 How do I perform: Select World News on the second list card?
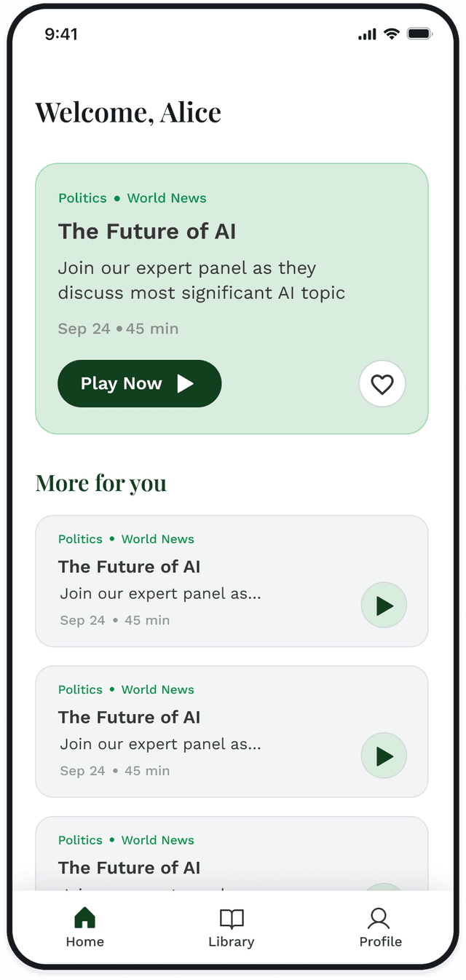pos(157,689)
